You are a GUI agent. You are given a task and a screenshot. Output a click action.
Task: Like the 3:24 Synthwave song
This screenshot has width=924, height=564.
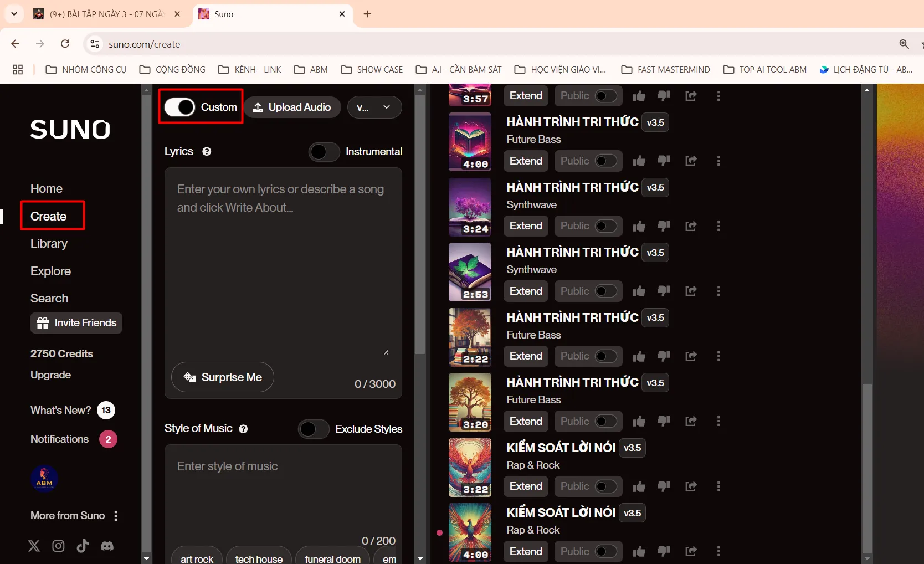[639, 226]
